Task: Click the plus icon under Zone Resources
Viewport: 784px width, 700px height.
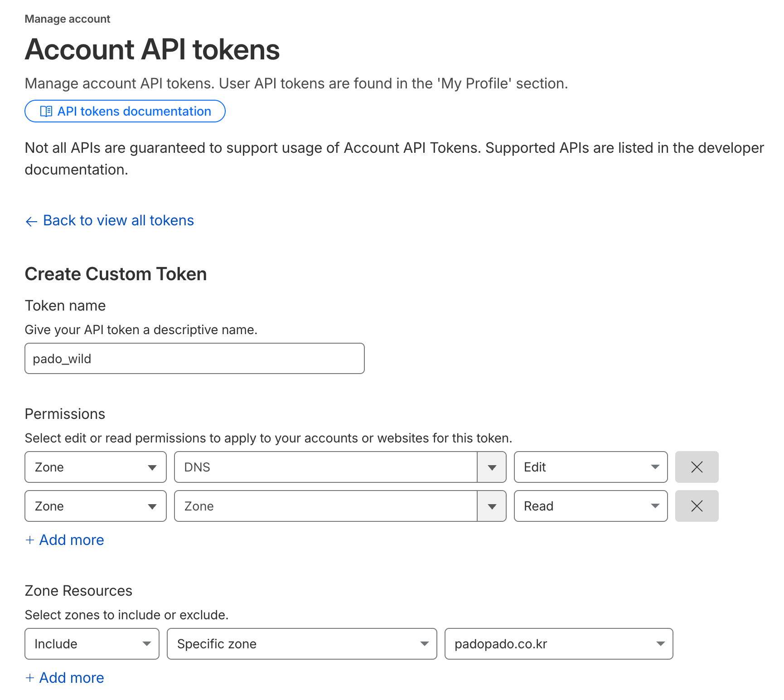Action: [x=30, y=678]
